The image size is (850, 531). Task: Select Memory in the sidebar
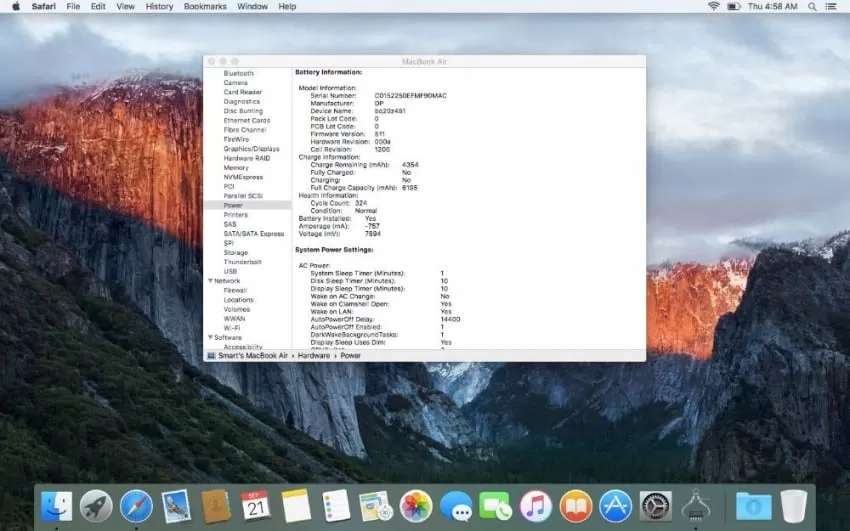tap(236, 167)
